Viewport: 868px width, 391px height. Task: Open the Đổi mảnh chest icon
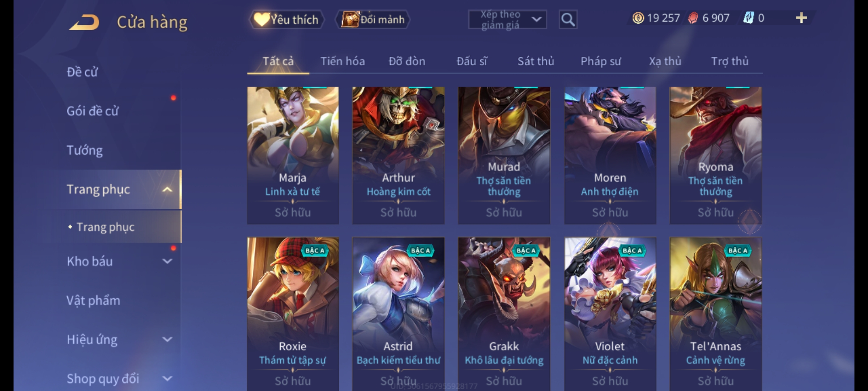click(x=349, y=20)
